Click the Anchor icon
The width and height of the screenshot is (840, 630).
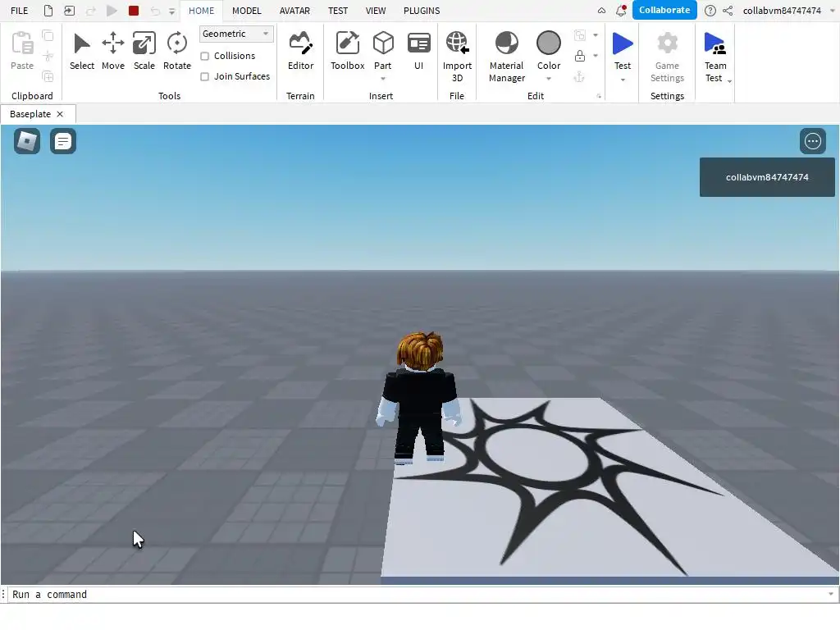(580, 77)
